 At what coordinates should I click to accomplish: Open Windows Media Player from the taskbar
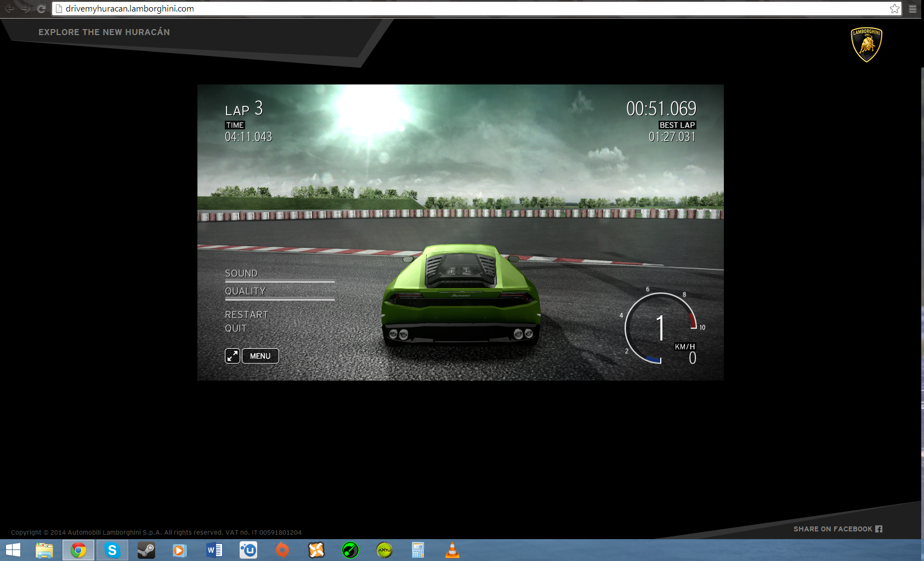click(x=180, y=550)
